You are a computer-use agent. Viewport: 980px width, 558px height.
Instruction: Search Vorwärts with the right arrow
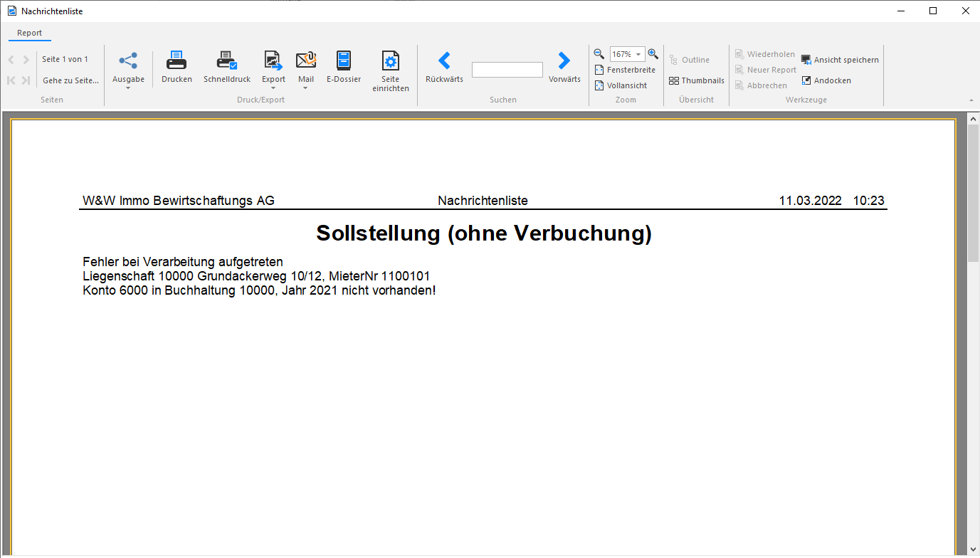coord(564,60)
